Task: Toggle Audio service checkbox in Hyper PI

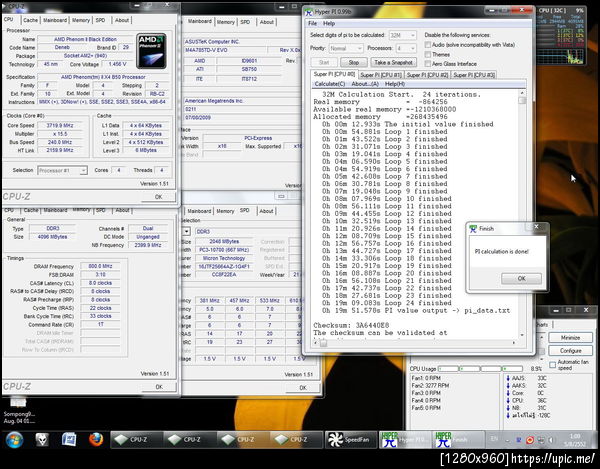Action: pyautogui.click(x=427, y=45)
